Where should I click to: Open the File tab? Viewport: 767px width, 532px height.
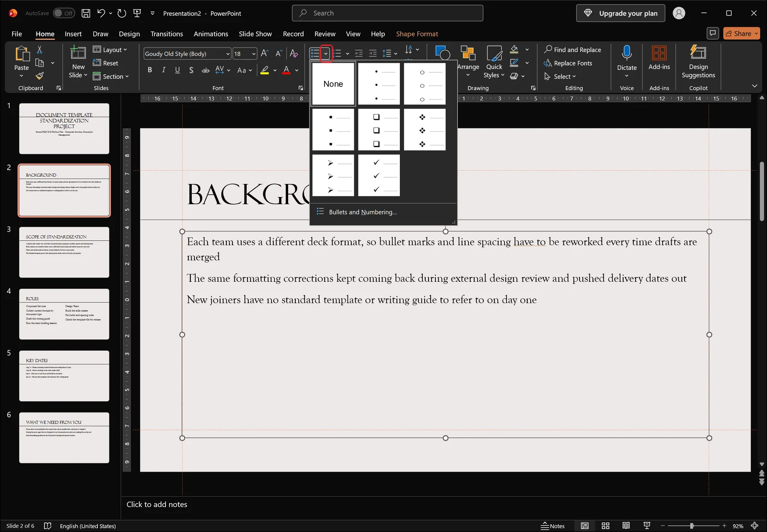17,34
